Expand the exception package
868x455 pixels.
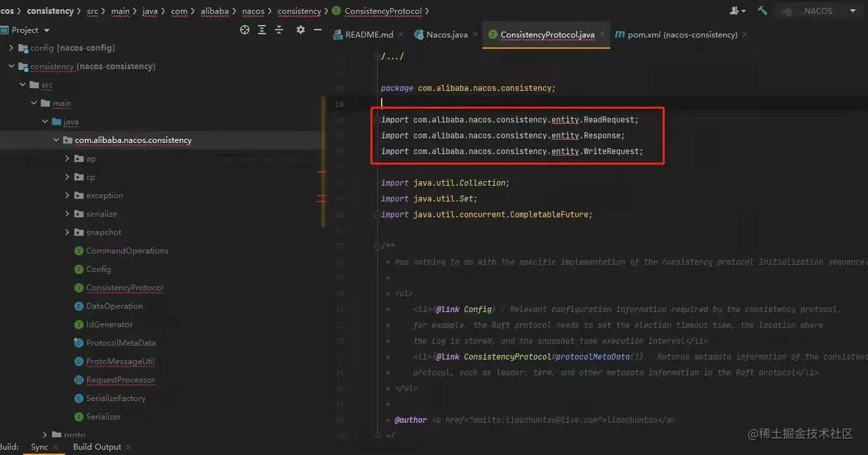[67, 196]
